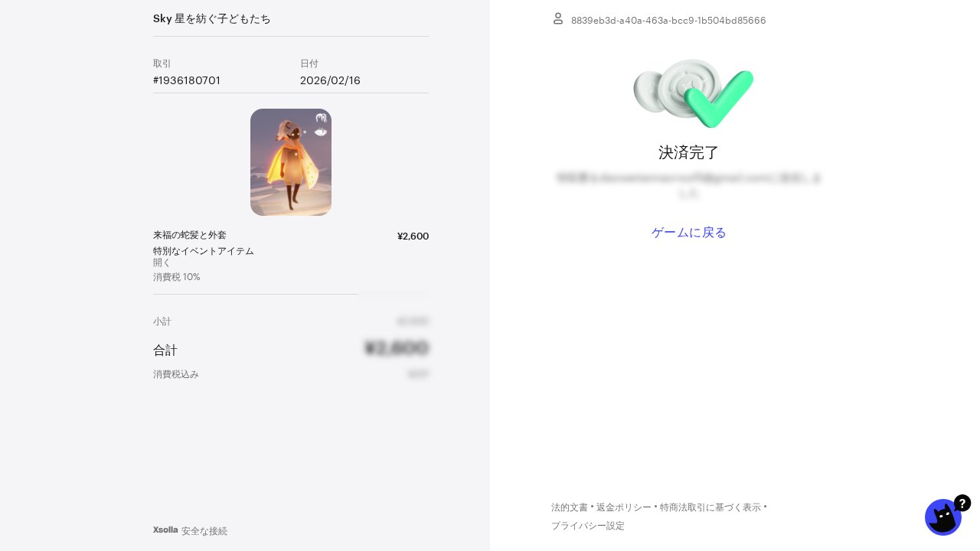The width and height of the screenshot is (980, 551).
Task: Open 特商法取引に基づく表示 link
Action: [x=710, y=507]
